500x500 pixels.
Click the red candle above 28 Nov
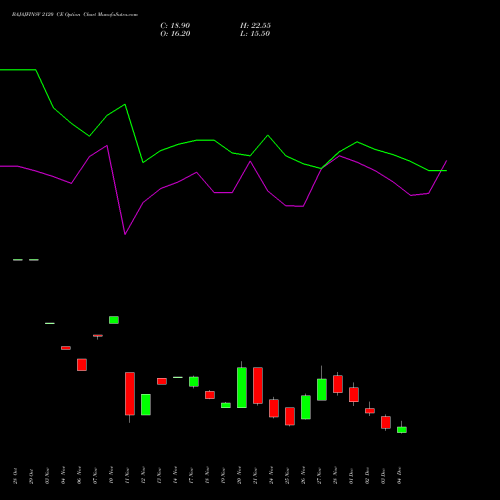(x=338, y=384)
